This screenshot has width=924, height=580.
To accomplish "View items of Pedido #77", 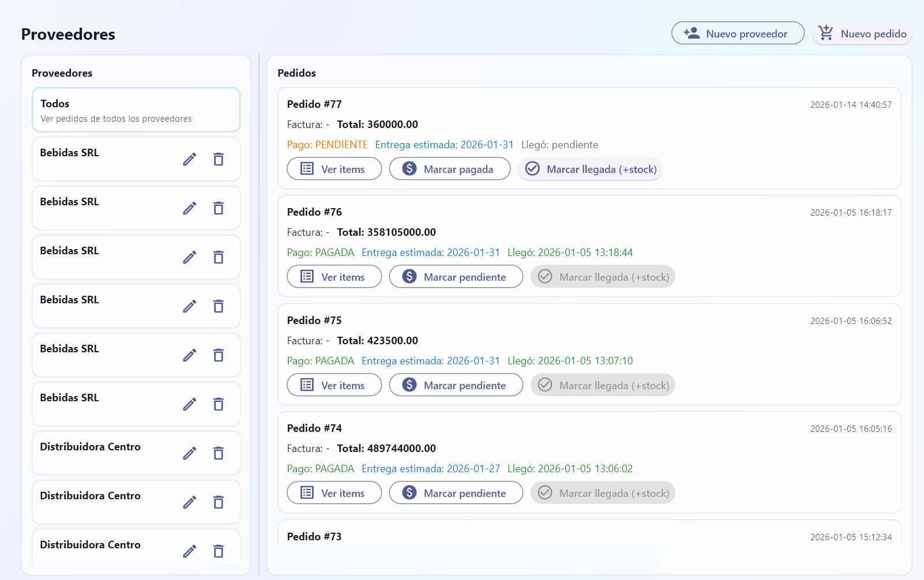I will [334, 169].
